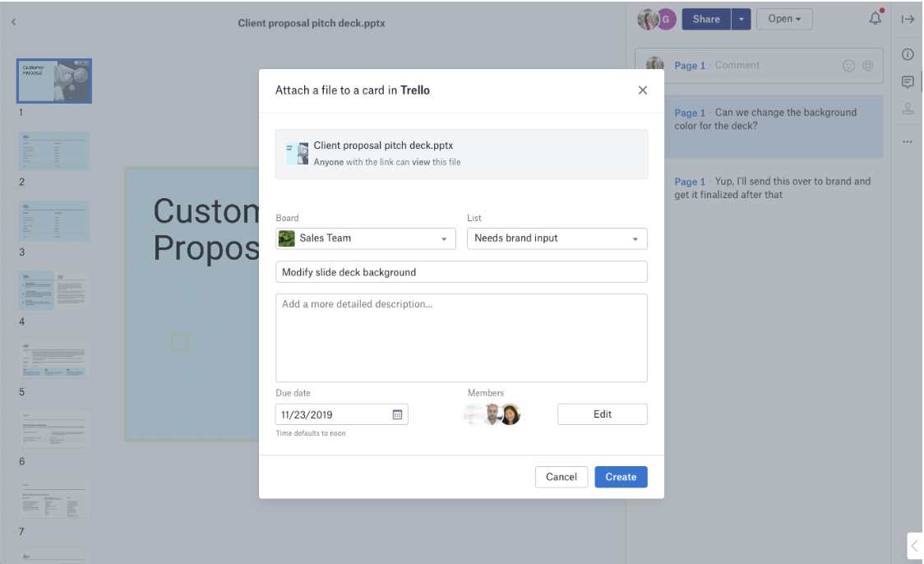Click the info icon in right sidebar
This screenshot has width=924, height=564.
click(x=908, y=54)
